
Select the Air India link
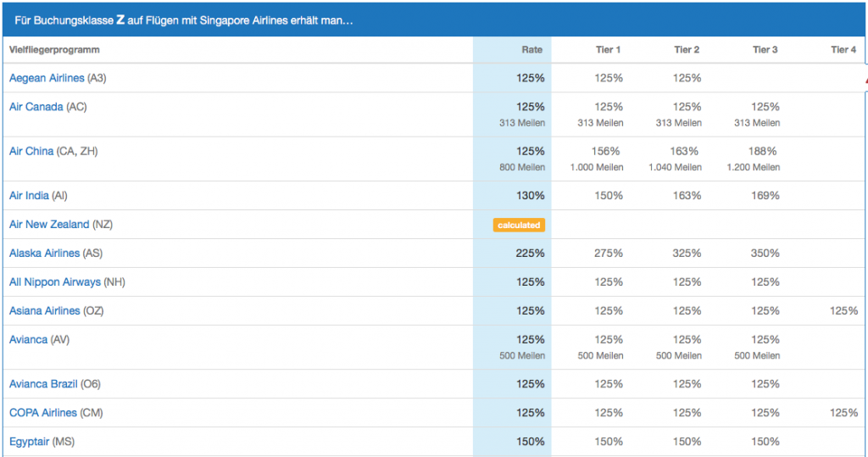(29, 196)
